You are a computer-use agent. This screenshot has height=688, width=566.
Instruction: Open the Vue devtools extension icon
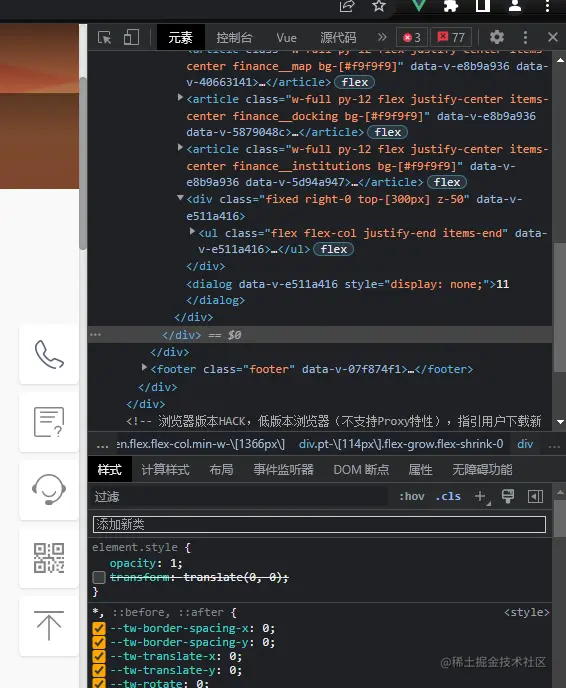[x=419, y=5]
